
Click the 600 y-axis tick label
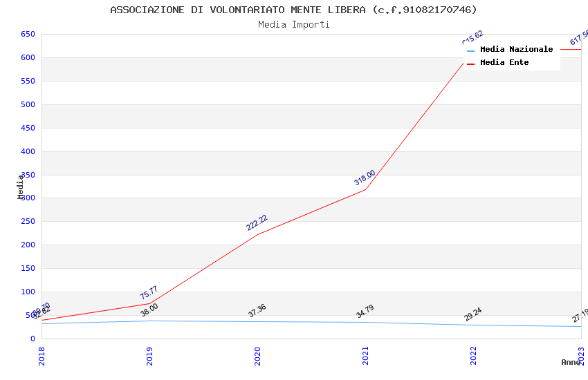click(28, 57)
